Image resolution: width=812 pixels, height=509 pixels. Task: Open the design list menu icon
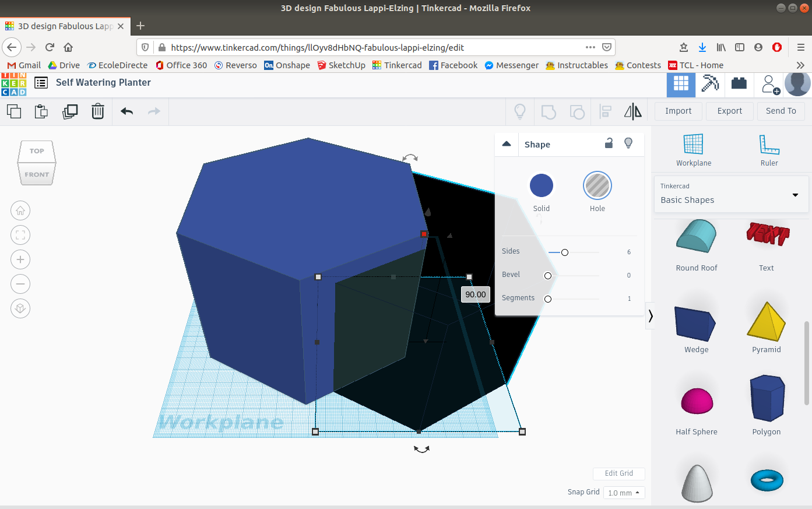pos(41,83)
